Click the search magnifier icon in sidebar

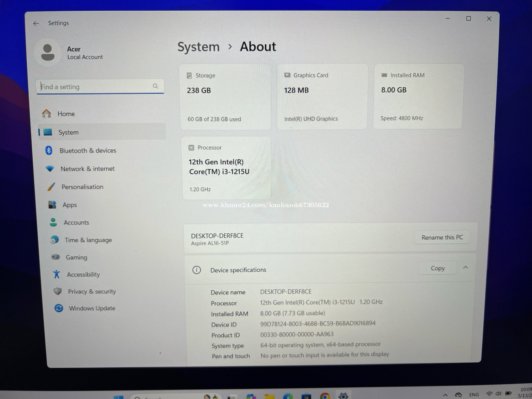[155, 86]
